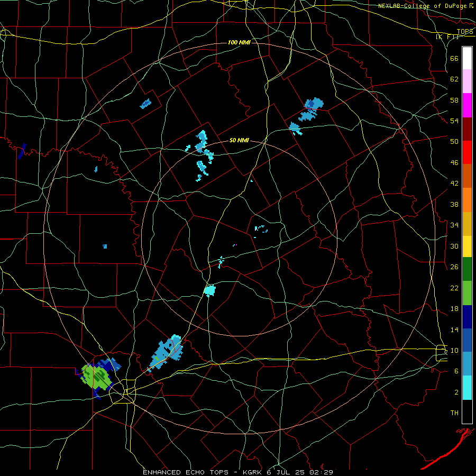Pick the gold legend swatch
476x476 pixels.
467,224
